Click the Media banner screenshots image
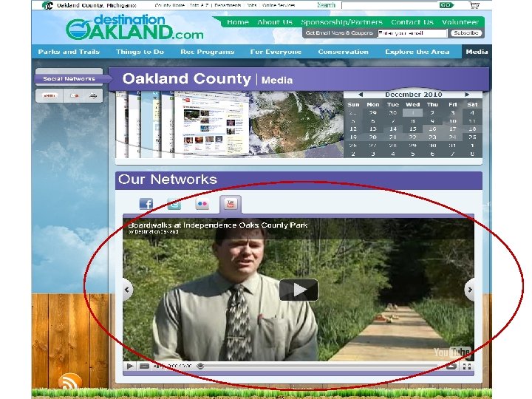Viewport: 532px width, 399px height. pos(229,124)
